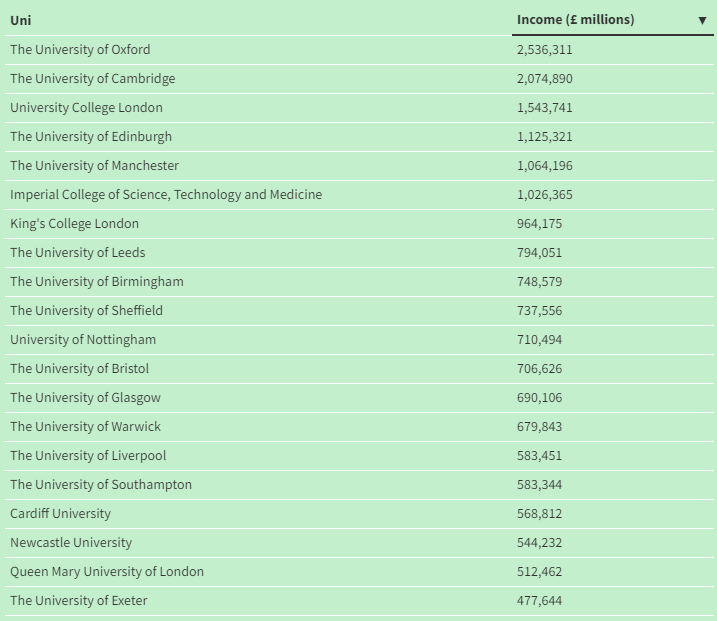
Task: Click The University of Cambridge name
Action: tap(92, 79)
